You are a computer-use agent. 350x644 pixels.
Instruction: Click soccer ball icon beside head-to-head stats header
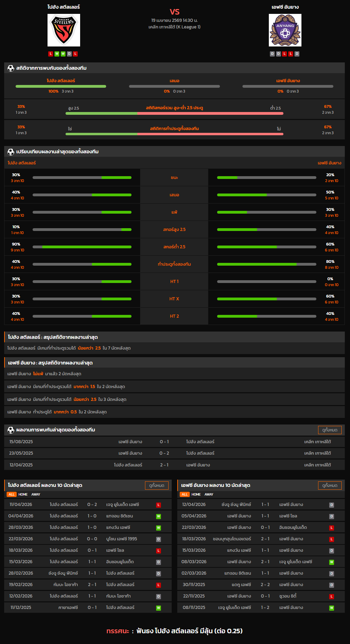point(11,68)
